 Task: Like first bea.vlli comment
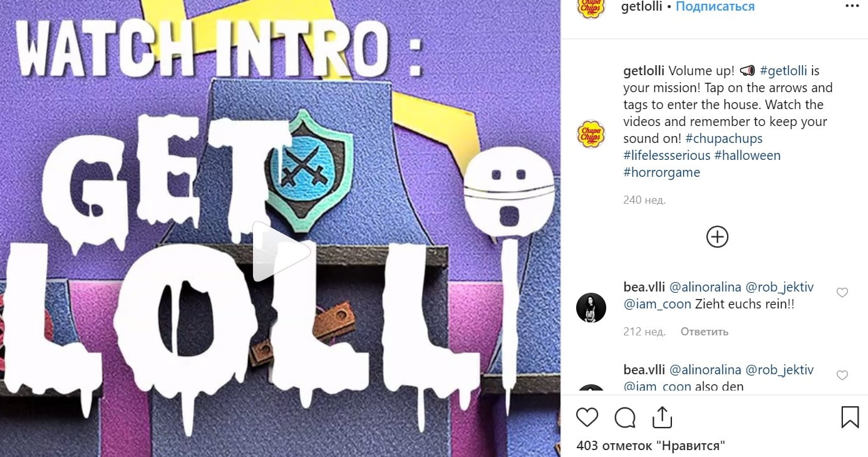pos(842,293)
